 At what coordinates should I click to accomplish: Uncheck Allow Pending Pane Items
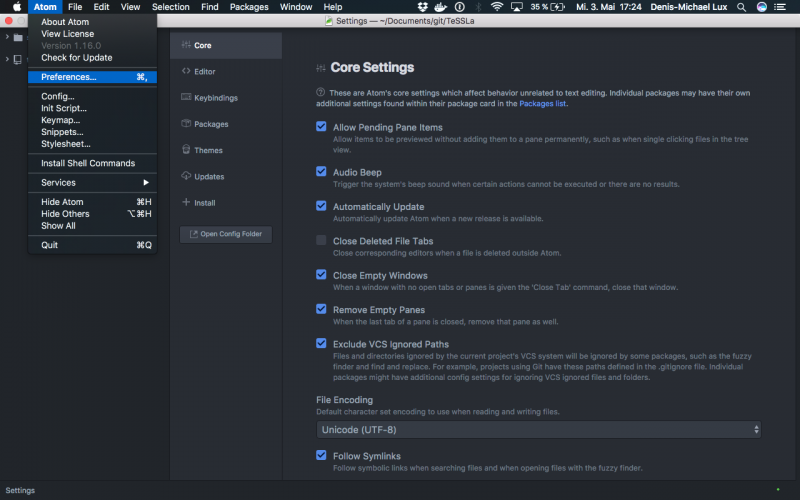[x=321, y=126]
